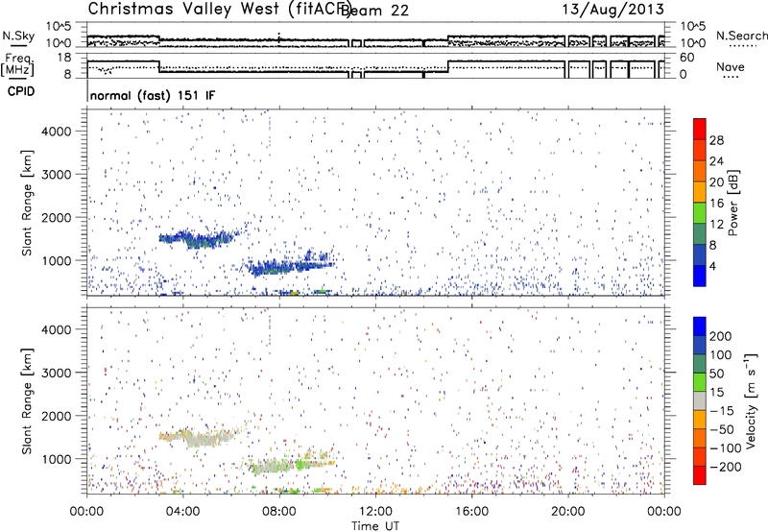This screenshot has height=532, width=768.
Task: Click the '28' power colorbar value
Action: [x=716, y=140]
